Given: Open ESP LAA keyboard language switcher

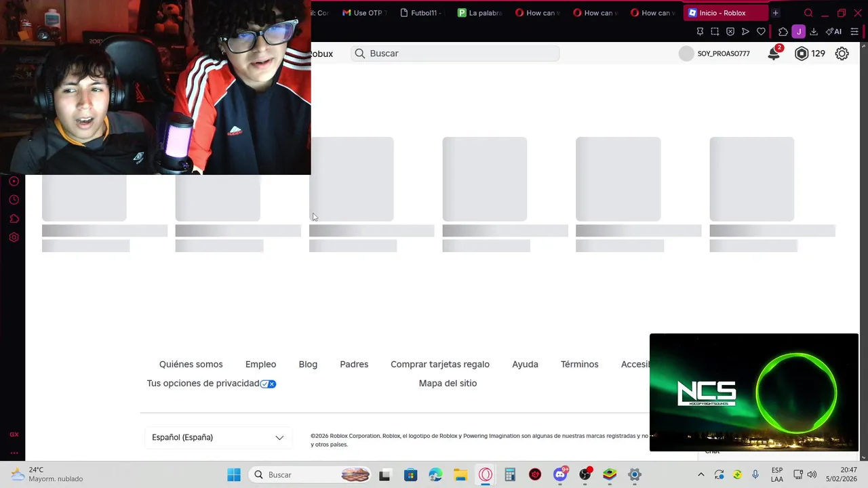Looking at the screenshot, I should 777,474.
